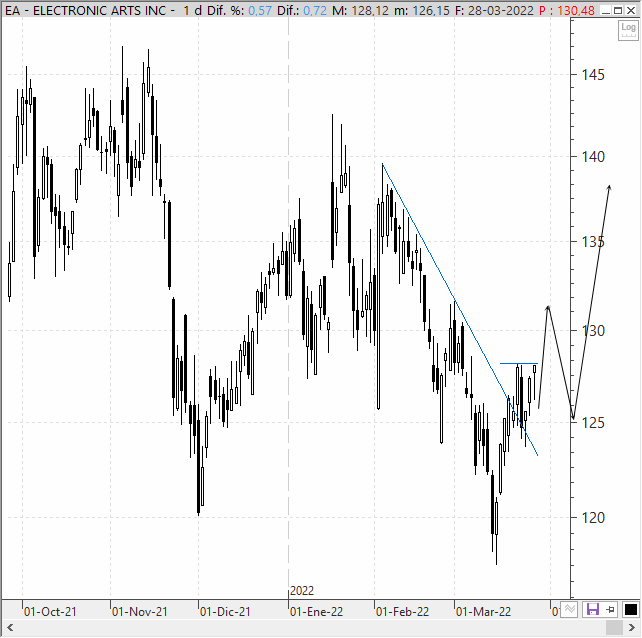The height and width of the screenshot is (638, 642).
Task: Click the title text 'EA - ELECTRONIC ARTS INC'
Action: tap(86, 10)
